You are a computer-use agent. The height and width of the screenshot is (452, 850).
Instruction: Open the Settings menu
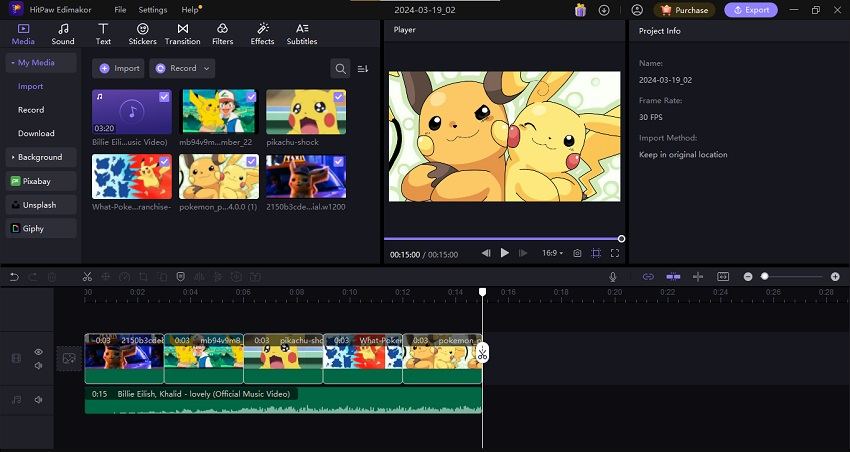[x=153, y=10]
